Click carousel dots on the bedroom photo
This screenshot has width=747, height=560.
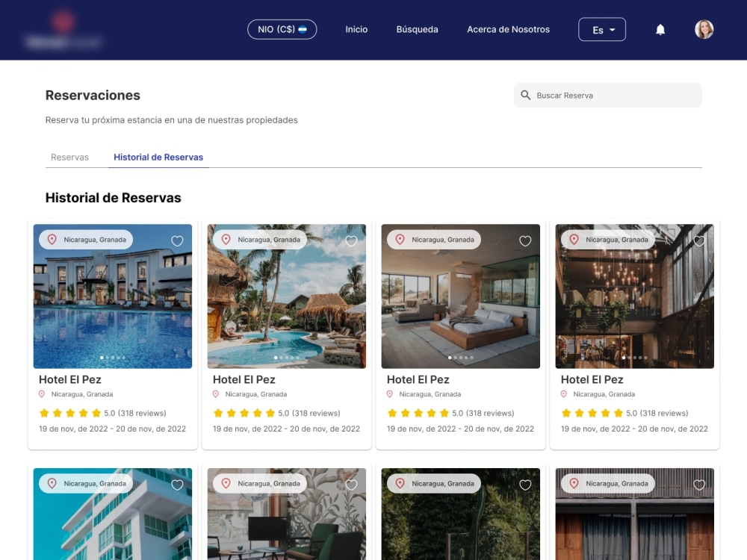coord(460,358)
